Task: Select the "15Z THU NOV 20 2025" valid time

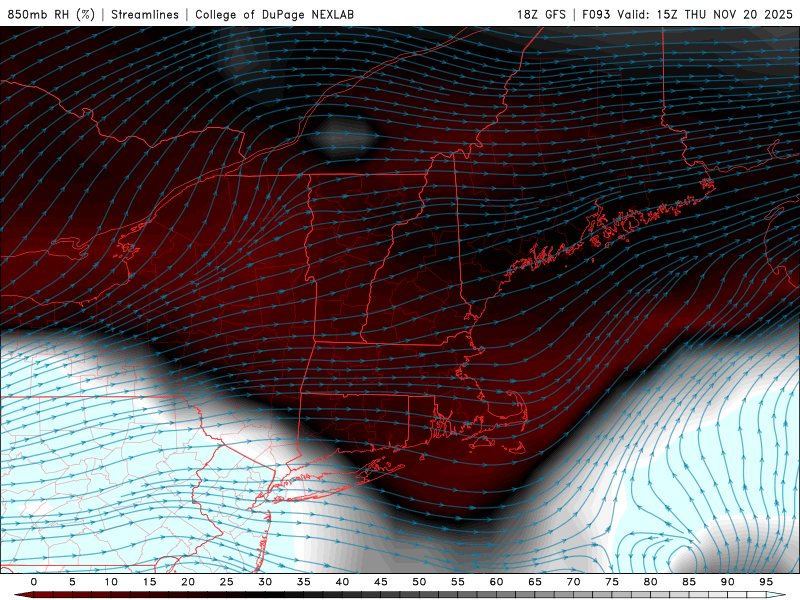Action: click(725, 14)
